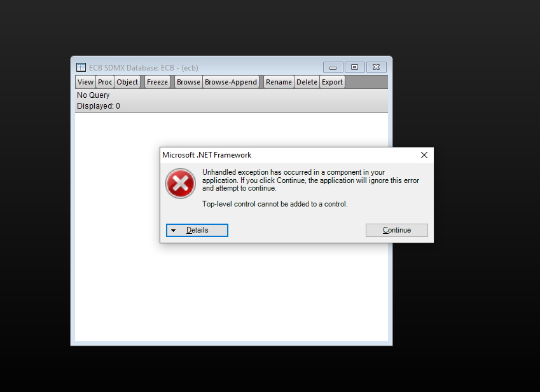Maximize the ECB SDMX Database window
540x392 pixels.
point(354,67)
